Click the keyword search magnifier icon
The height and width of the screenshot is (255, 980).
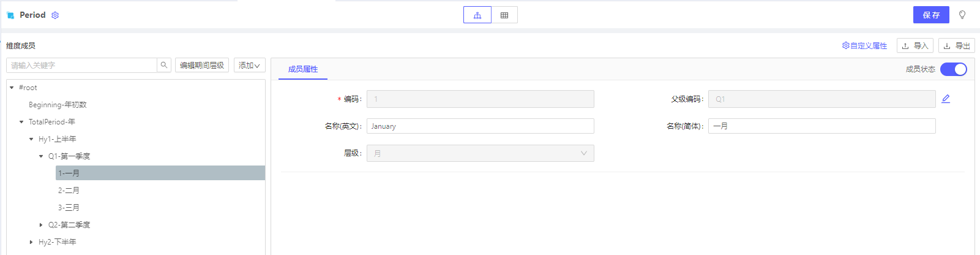164,65
